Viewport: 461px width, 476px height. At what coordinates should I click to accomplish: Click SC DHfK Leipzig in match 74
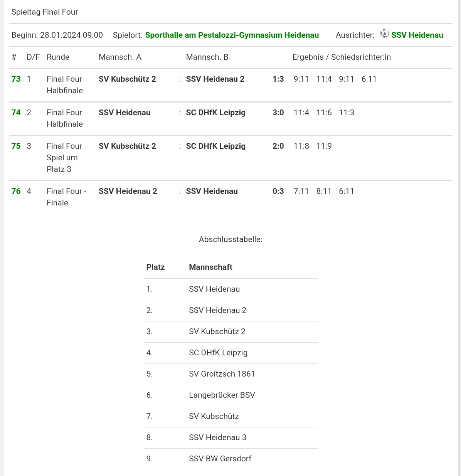(215, 113)
